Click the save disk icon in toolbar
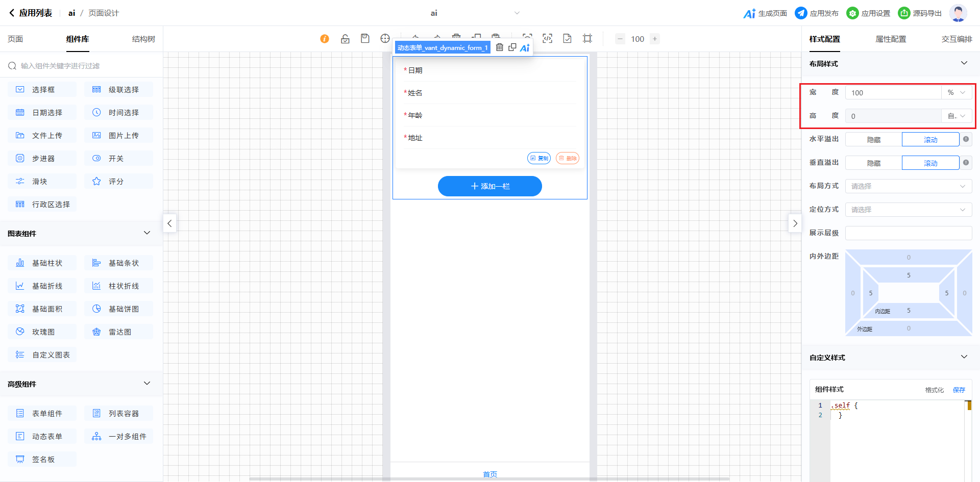Screen dimensions: 980x482 [365, 39]
